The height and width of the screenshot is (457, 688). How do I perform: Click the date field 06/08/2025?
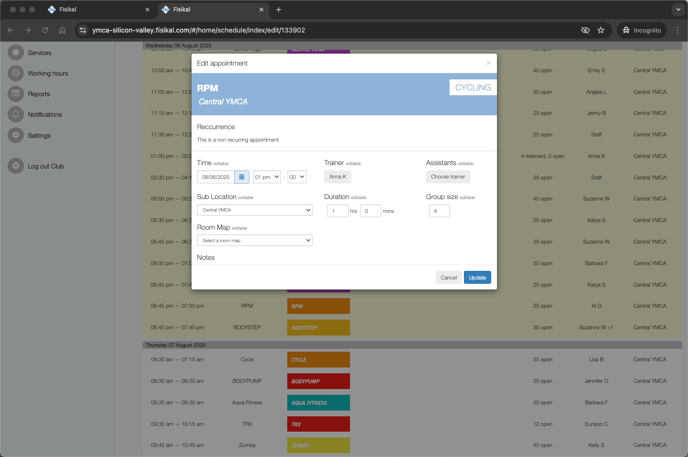pos(216,177)
